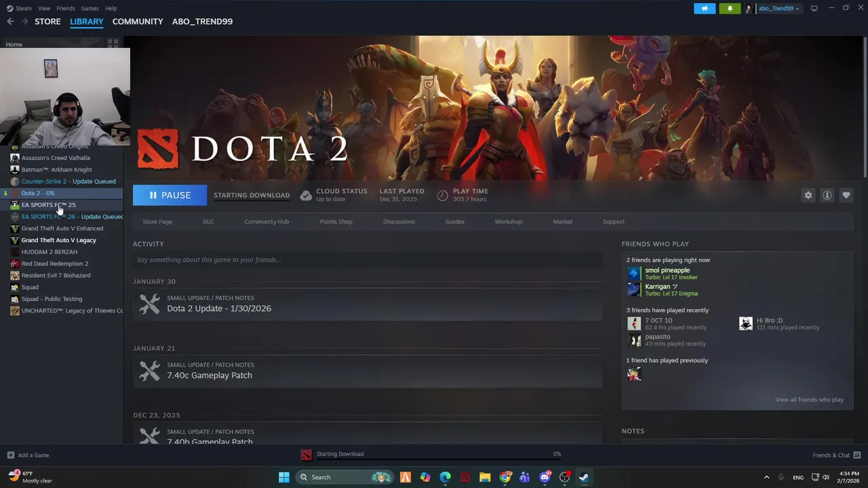Screen dimensions: 868x488
Task: Show Dota 2 game info icon
Action: [x=827, y=195]
